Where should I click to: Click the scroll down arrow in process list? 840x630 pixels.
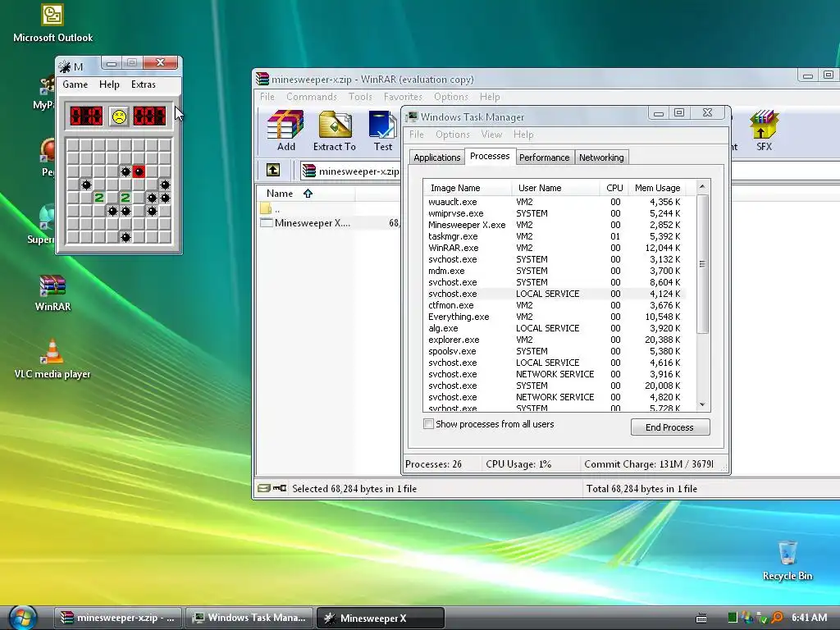click(702, 405)
